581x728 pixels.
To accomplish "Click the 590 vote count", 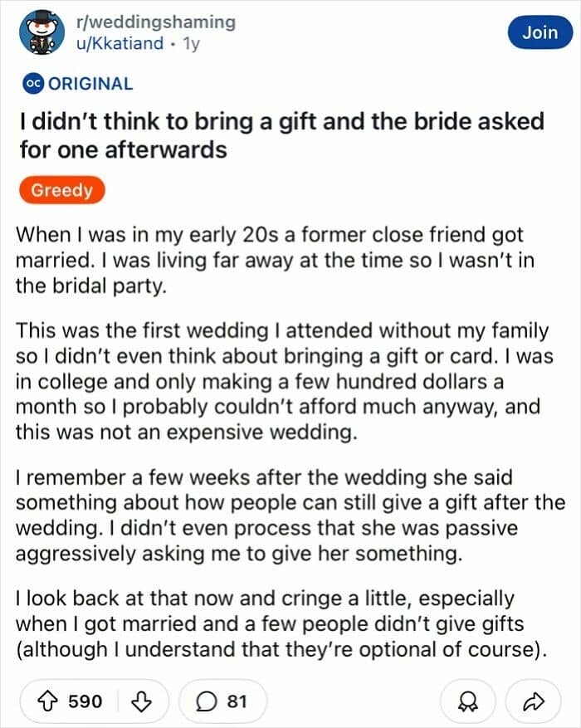I will (85, 701).
